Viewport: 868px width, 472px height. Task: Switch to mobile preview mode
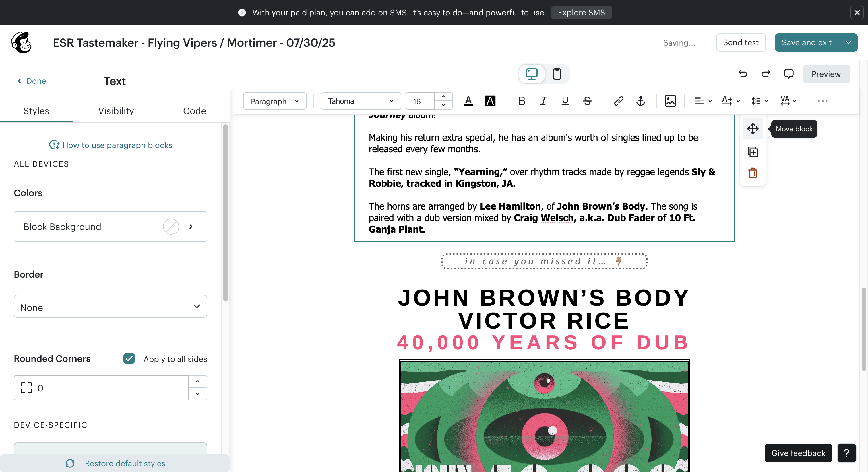click(x=557, y=74)
